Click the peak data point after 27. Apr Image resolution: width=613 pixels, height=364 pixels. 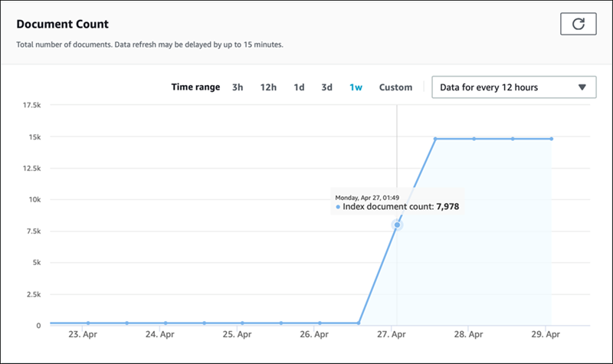tap(435, 139)
